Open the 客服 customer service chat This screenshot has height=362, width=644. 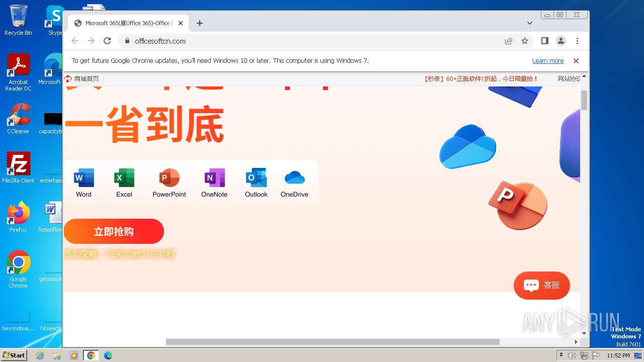click(542, 285)
